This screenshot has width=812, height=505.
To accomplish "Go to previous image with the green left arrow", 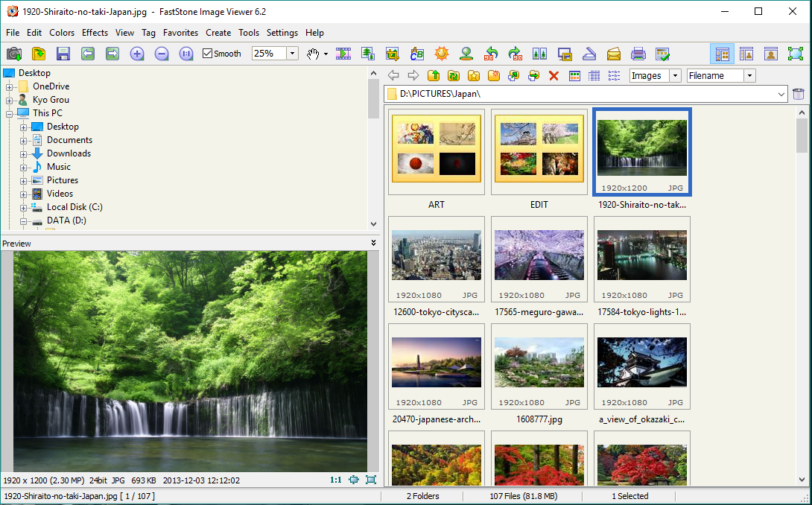I will tap(87, 54).
